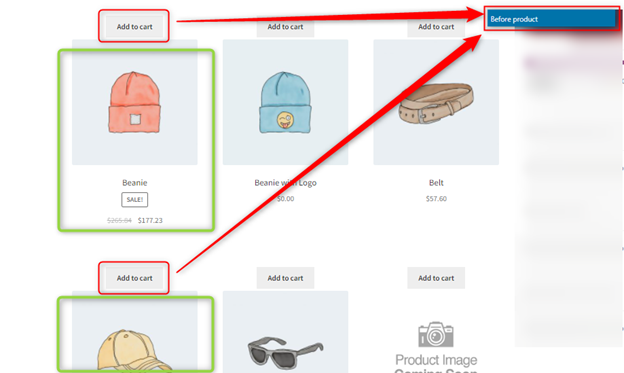Add the Belt to cart
The height and width of the screenshot is (373, 624).
tap(436, 27)
